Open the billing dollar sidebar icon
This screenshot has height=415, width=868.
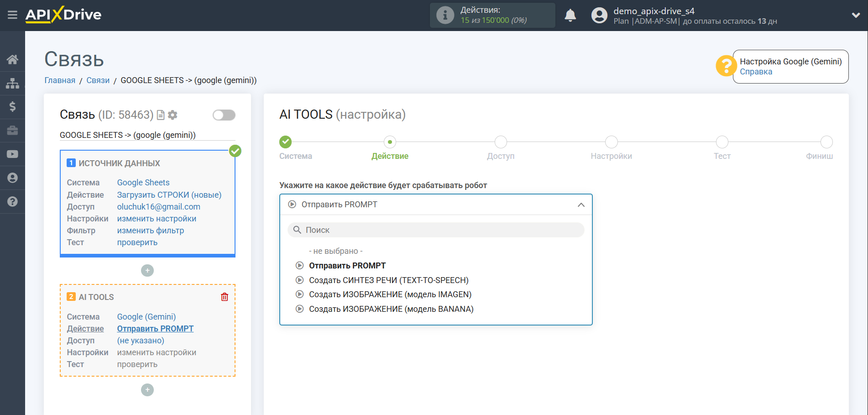(12, 107)
